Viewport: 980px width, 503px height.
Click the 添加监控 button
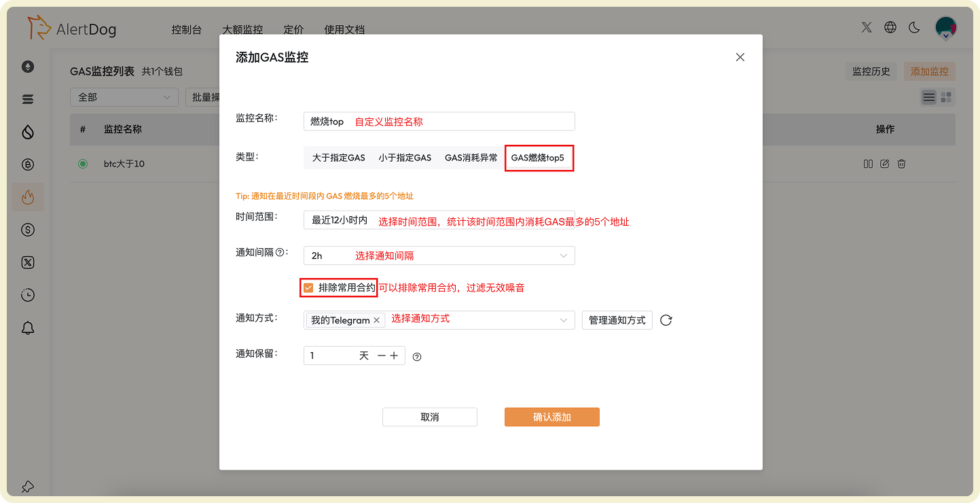[x=929, y=71]
